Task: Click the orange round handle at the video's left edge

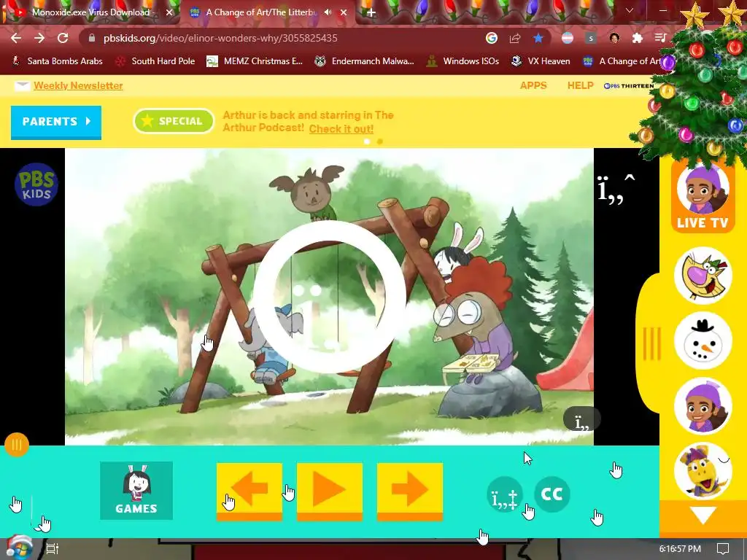Action: pos(17,445)
